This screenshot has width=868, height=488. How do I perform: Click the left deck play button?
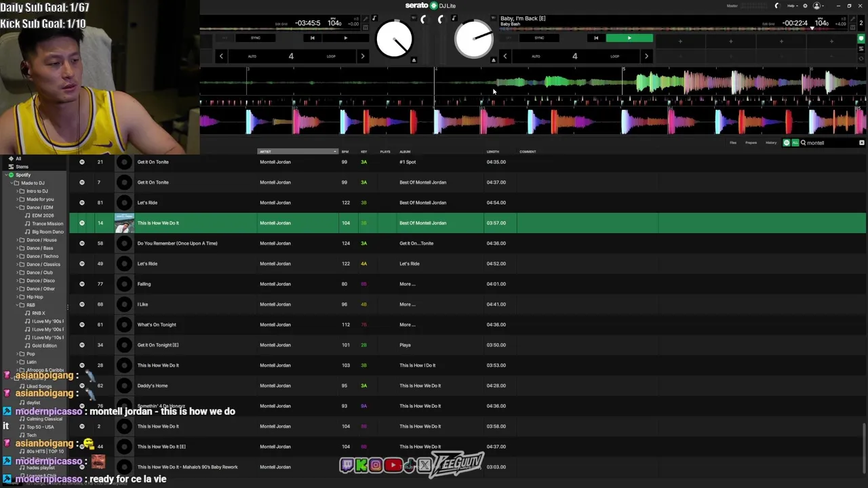[x=345, y=38]
